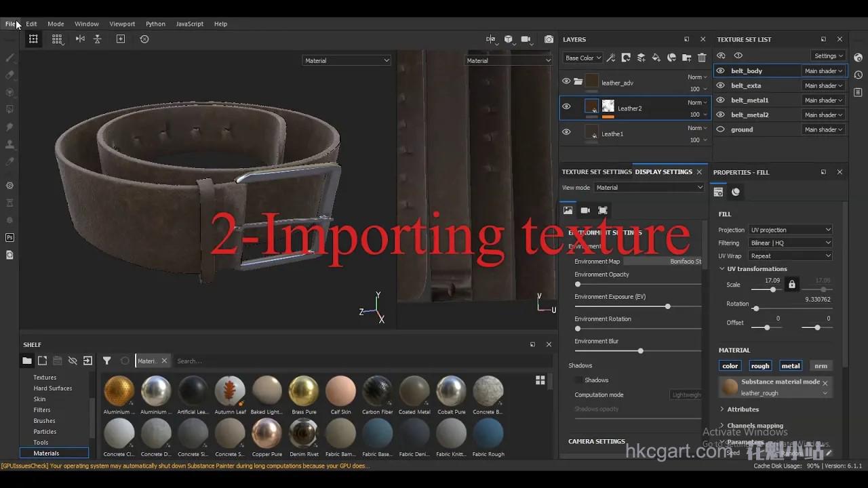Image resolution: width=868 pixels, height=488 pixels.
Task: Hide the belt_exta texture set
Action: point(720,85)
